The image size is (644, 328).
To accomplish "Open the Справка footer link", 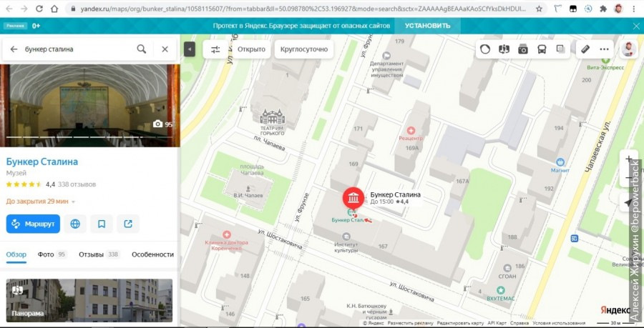I will click(519, 323).
